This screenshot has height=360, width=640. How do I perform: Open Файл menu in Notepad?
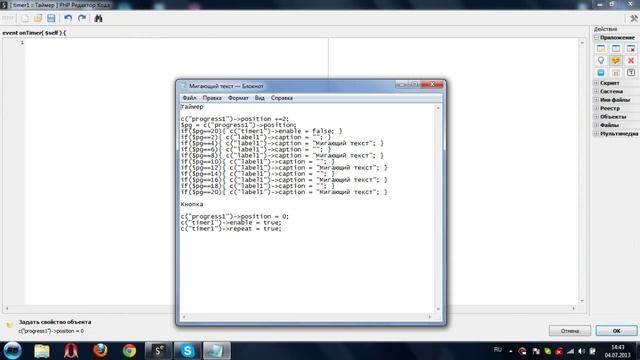189,98
